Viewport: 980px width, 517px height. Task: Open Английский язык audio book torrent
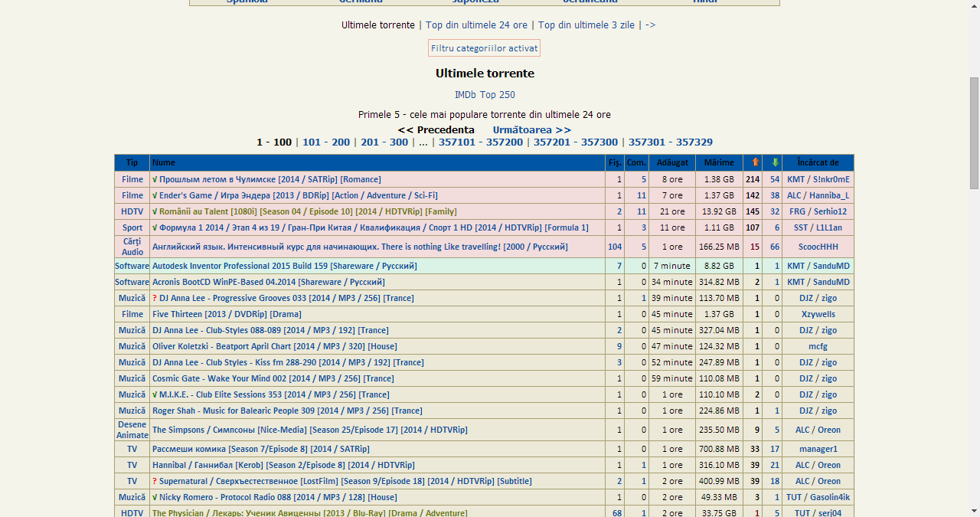tap(360, 247)
